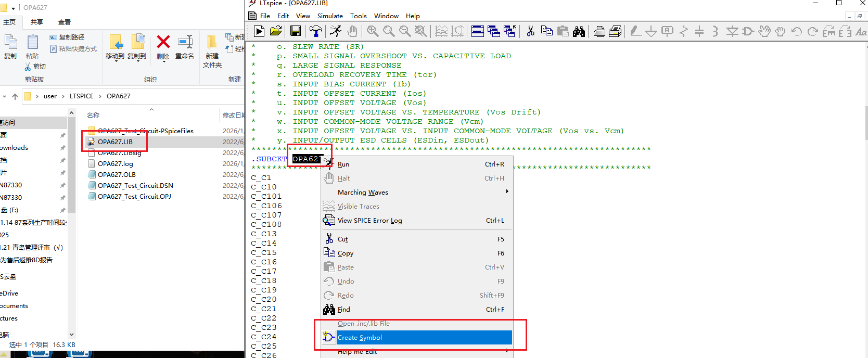
Task: Click the Place Component gate icon
Action: point(748,31)
